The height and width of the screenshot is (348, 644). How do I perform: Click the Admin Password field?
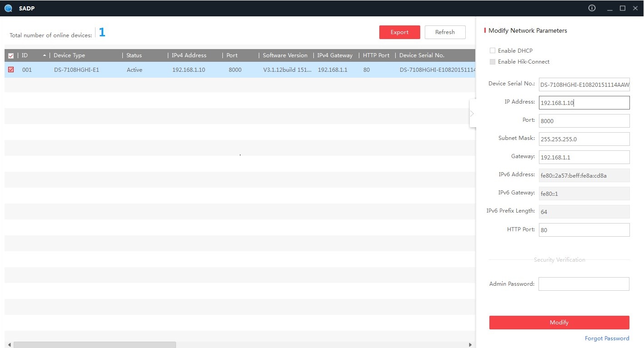[x=584, y=284]
